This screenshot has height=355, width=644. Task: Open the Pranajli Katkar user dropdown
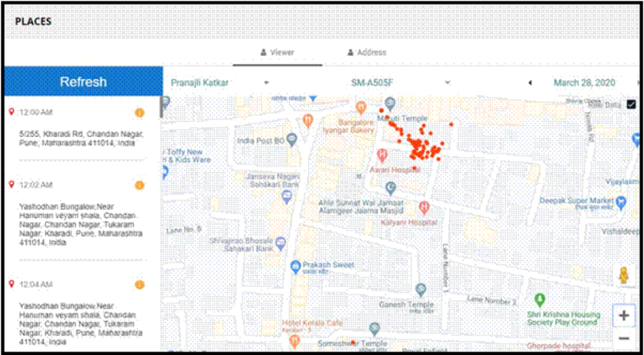pos(219,82)
